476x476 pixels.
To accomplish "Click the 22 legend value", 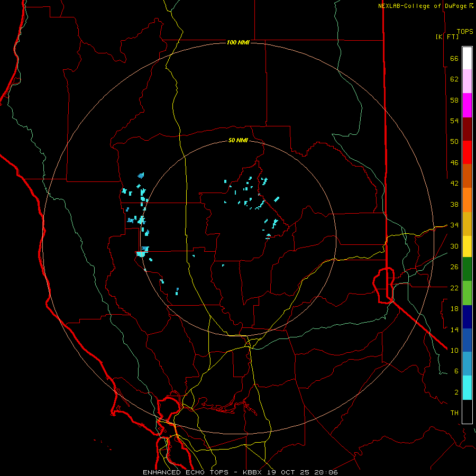I will (x=454, y=288).
